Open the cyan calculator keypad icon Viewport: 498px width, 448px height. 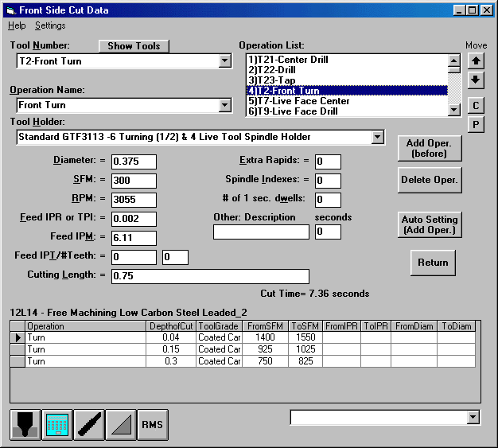pyautogui.click(x=56, y=424)
